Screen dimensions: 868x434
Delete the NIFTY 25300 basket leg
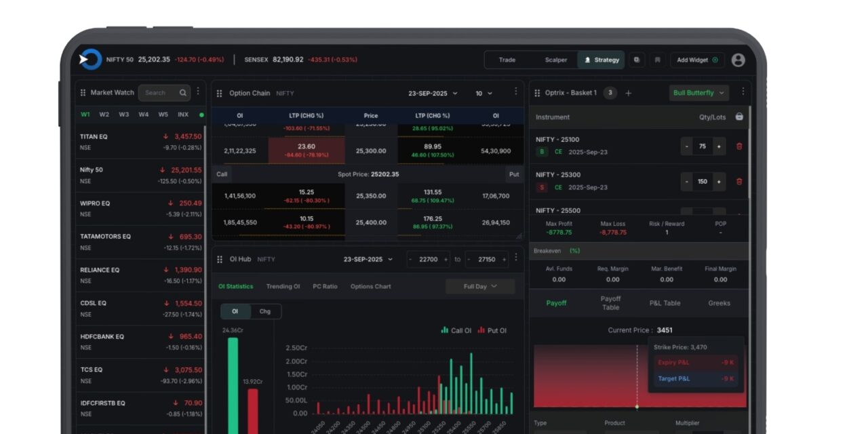tap(739, 181)
